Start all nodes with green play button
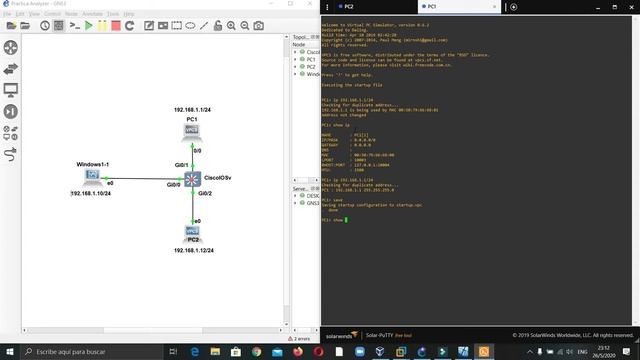The width and height of the screenshot is (640, 360). click(x=89, y=26)
